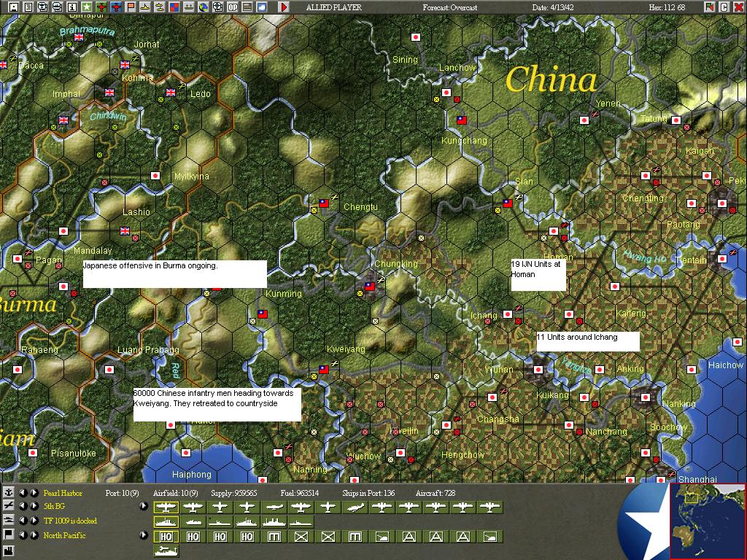747x560 pixels.
Task: Go to next base arrow by Pearl Harbor
Action: 34,492
